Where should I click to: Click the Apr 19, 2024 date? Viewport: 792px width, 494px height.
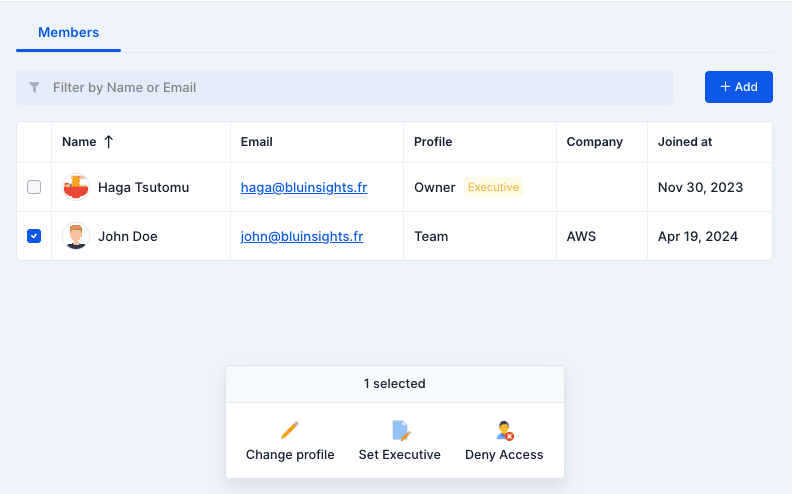pyautogui.click(x=698, y=236)
